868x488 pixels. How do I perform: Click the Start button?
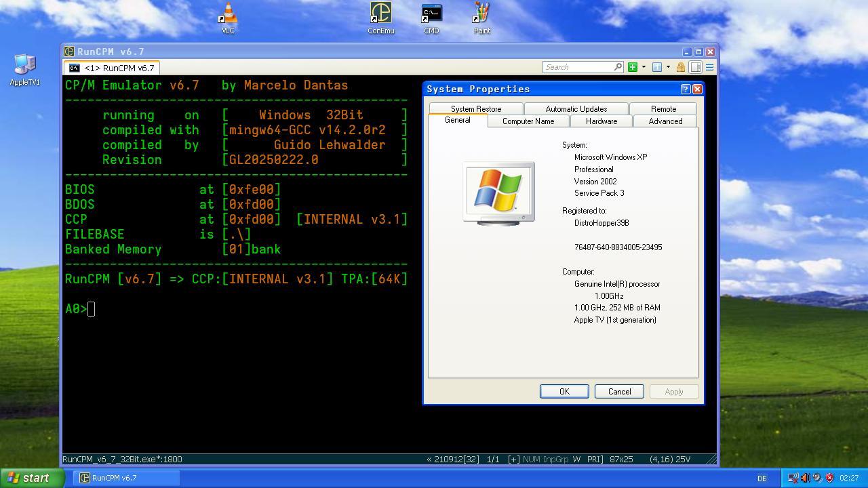click(32, 478)
